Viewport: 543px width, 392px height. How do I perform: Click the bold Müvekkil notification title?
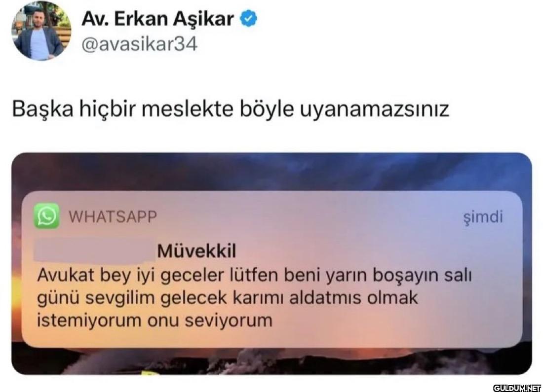[196, 251]
